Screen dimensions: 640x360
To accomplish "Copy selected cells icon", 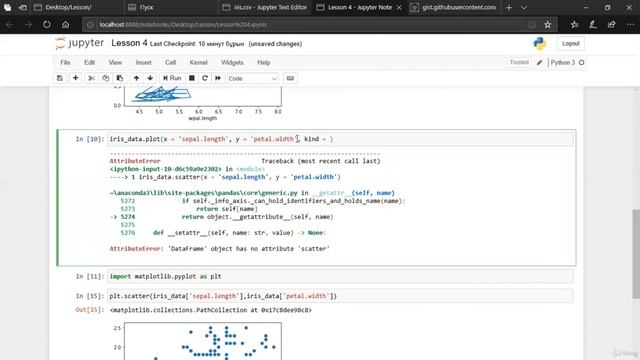I will click(106, 78).
